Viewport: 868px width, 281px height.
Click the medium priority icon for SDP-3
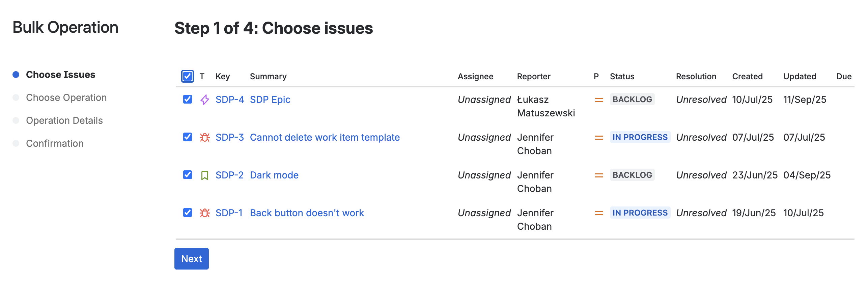pyautogui.click(x=599, y=137)
